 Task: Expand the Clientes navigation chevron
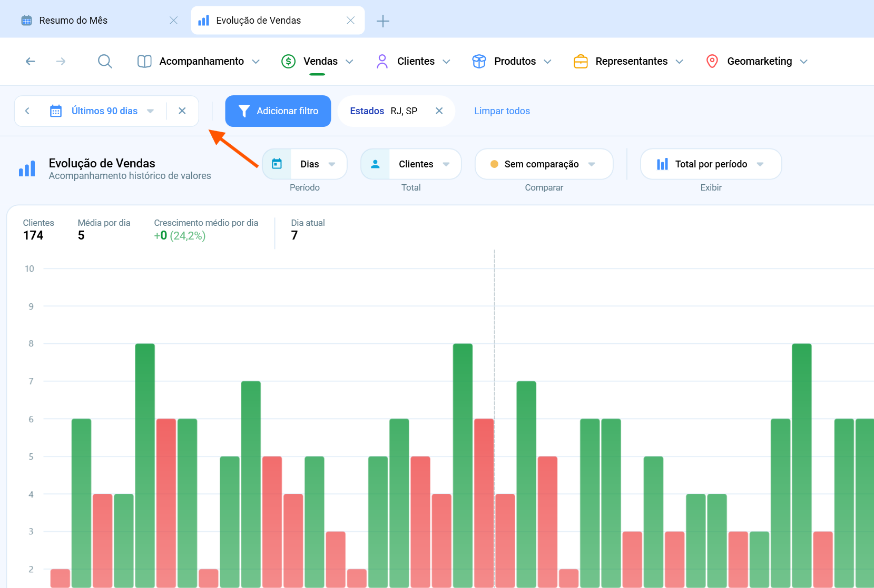point(447,62)
